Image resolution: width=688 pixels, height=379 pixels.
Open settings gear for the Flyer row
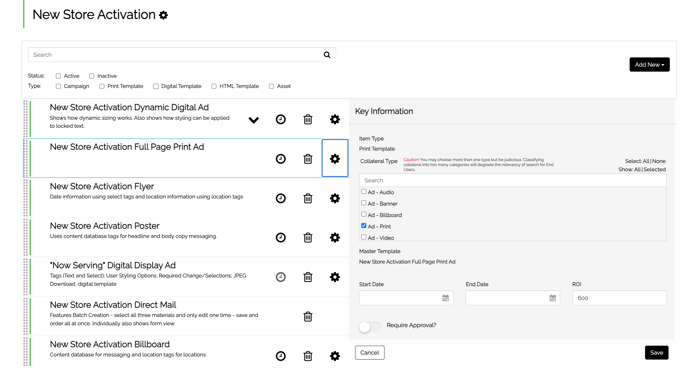pos(335,198)
